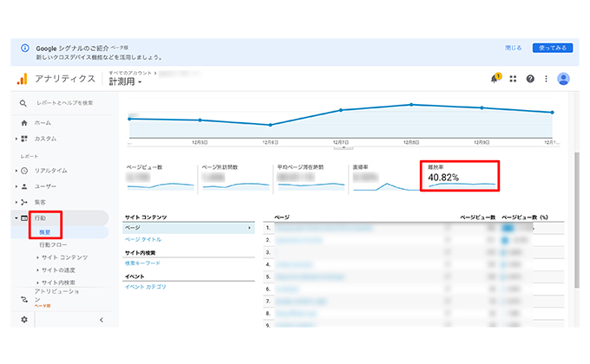Open 行動フロー report
The image size is (590, 364).
click(53, 244)
